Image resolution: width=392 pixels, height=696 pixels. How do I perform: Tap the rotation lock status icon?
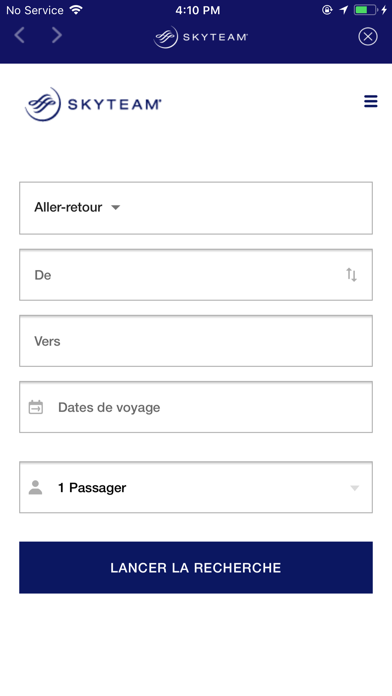[x=327, y=10]
